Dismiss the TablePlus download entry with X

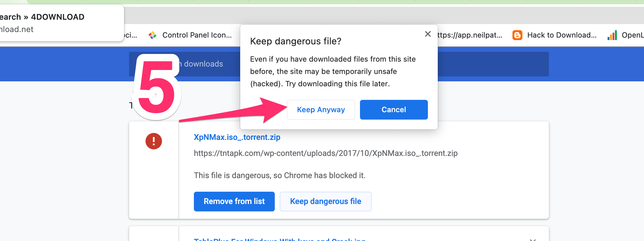click(x=533, y=239)
